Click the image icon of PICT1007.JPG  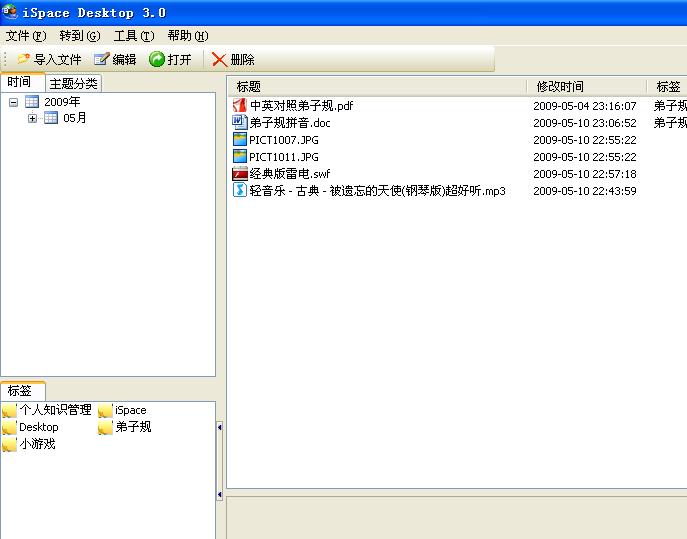pyautogui.click(x=240, y=139)
